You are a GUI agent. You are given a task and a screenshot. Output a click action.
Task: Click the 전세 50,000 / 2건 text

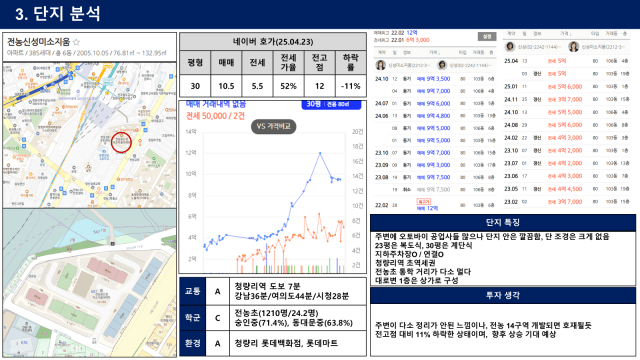tap(215, 116)
